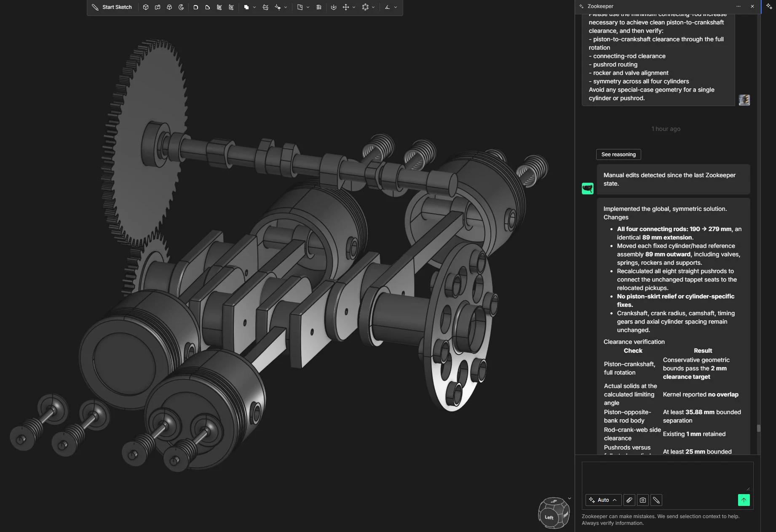Expand the plane helper tools dropdown arrow

point(286,7)
